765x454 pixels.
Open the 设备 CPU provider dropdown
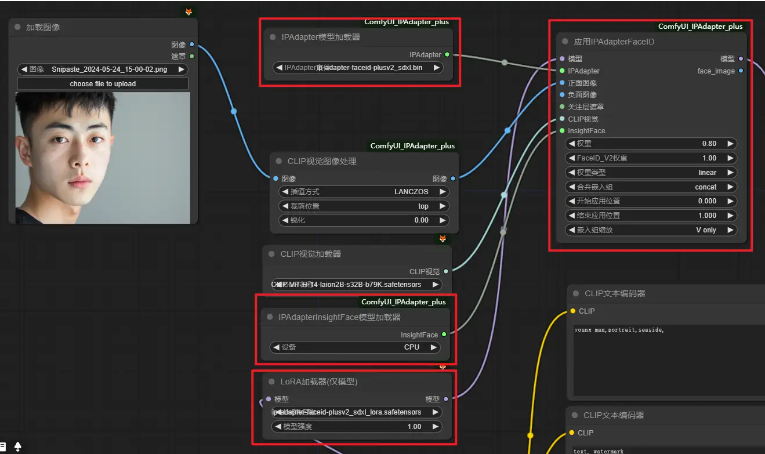click(355, 347)
